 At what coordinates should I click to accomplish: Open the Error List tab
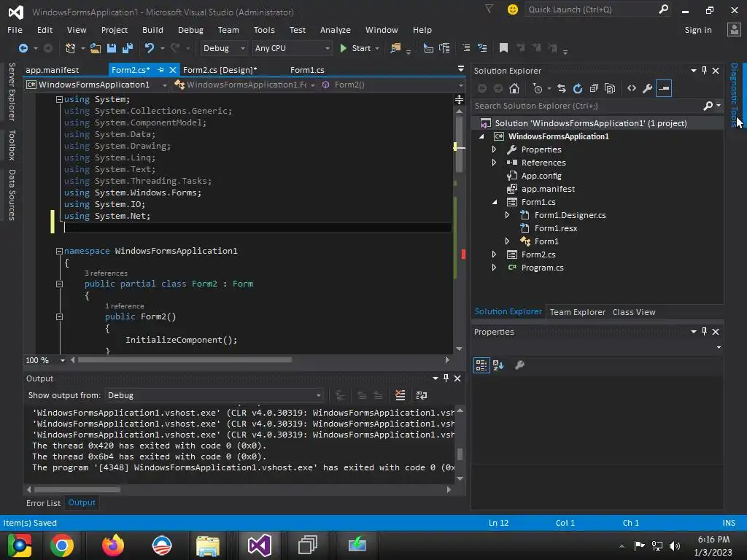pyautogui.click(x=43, y=503)
